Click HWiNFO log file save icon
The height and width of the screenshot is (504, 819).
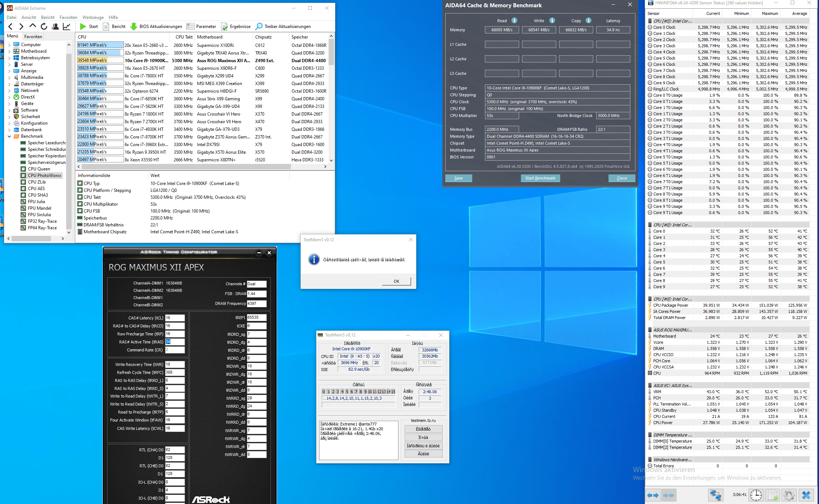coord(773,495)
